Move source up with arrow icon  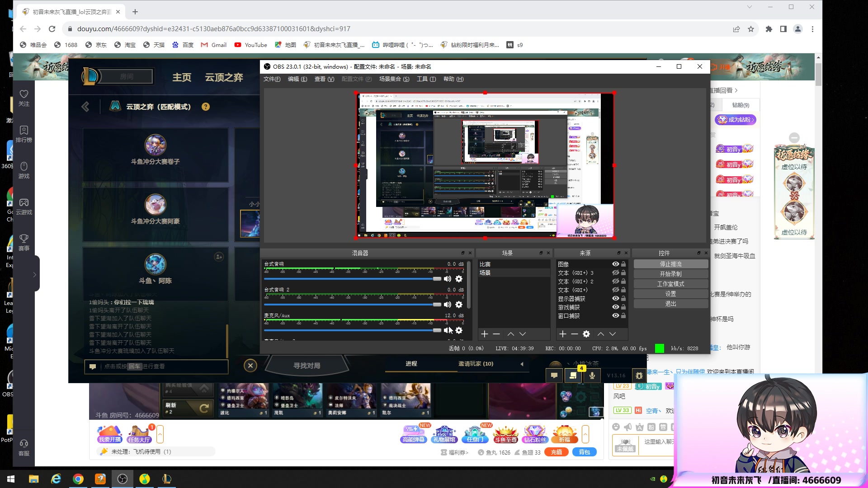(600, 334)
